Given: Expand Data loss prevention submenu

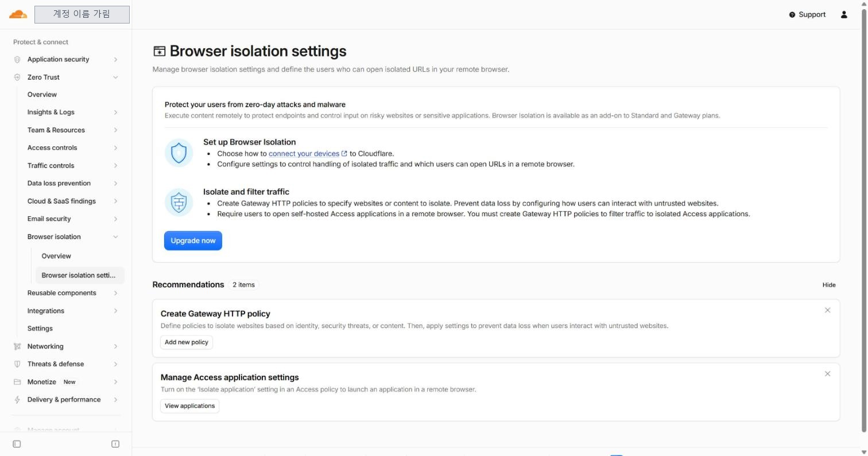Looking at the screenshot, I should [115, 184].
